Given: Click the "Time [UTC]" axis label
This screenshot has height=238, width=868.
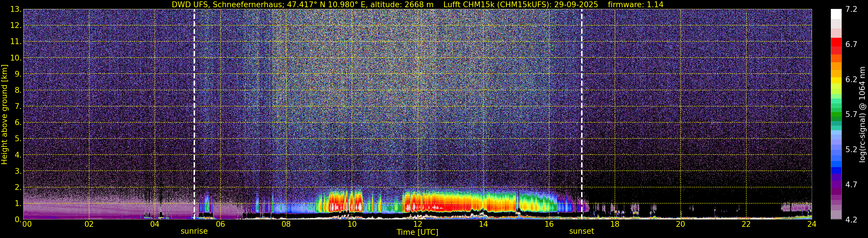Looking at the screenshot, I should (417, 232).
